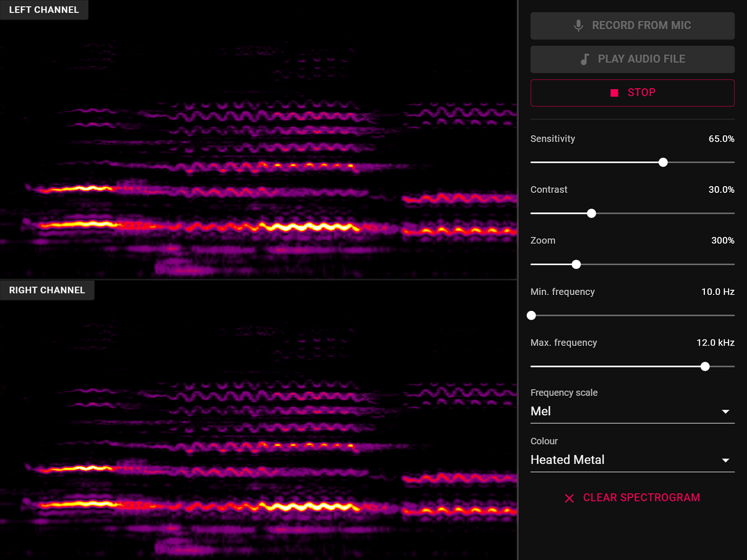
Task: Click the Record From Mic button
Action: point(632,25)
